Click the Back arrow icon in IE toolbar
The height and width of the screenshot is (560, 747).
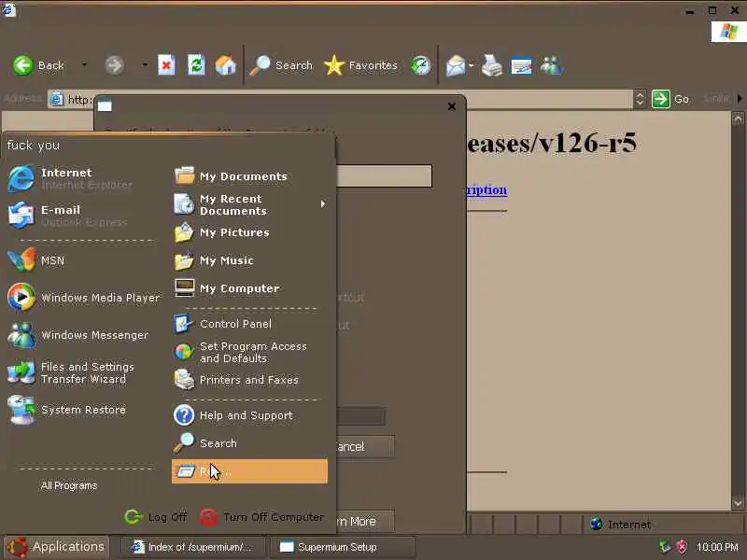click(22, 65)
